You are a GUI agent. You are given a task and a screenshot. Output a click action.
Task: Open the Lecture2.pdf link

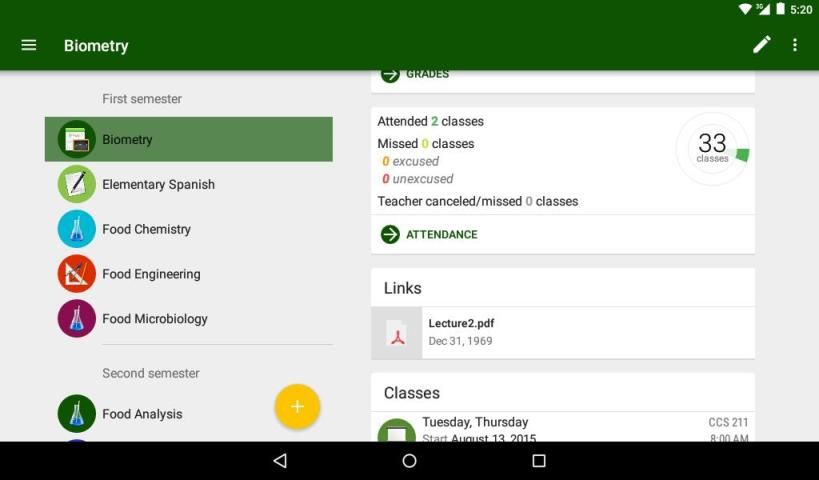[461, 324]
